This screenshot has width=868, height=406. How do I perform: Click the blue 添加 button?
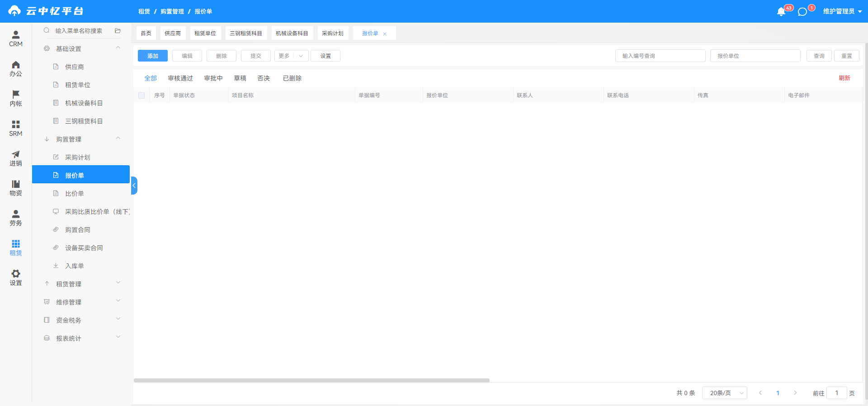coord(153,56)
